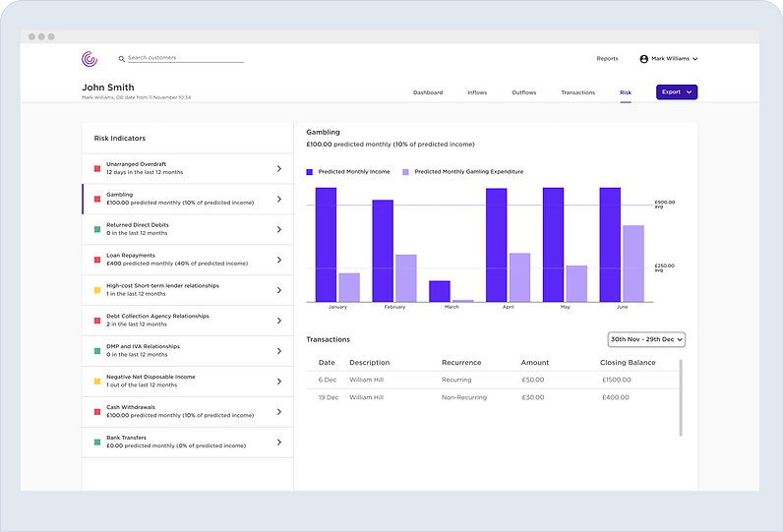Screen dimensions: 783x532
Task: Switch to the Inflows tab
Action: (x=477, y=92)
